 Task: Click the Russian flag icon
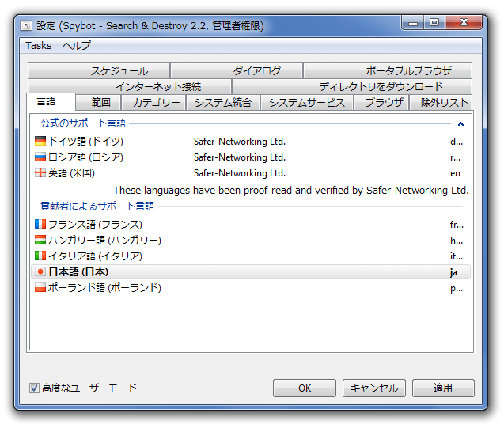click(40, 157)
